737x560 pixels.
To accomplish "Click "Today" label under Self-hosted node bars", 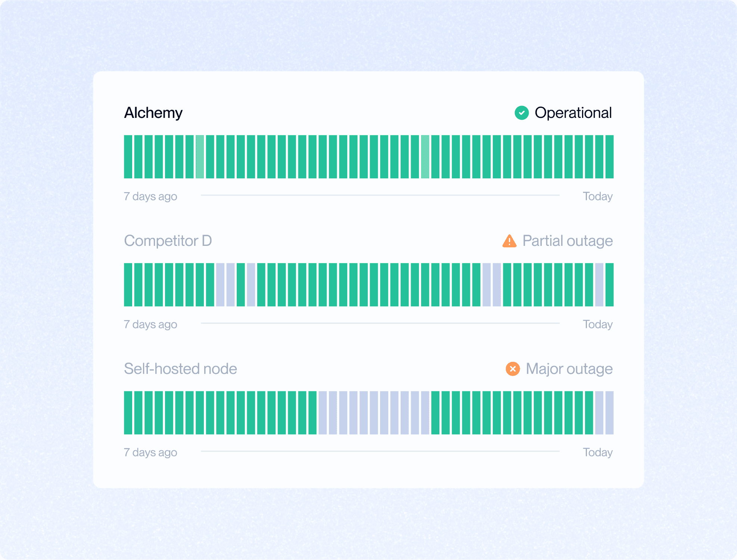I will pyautogui.click(x=597, y=452).
